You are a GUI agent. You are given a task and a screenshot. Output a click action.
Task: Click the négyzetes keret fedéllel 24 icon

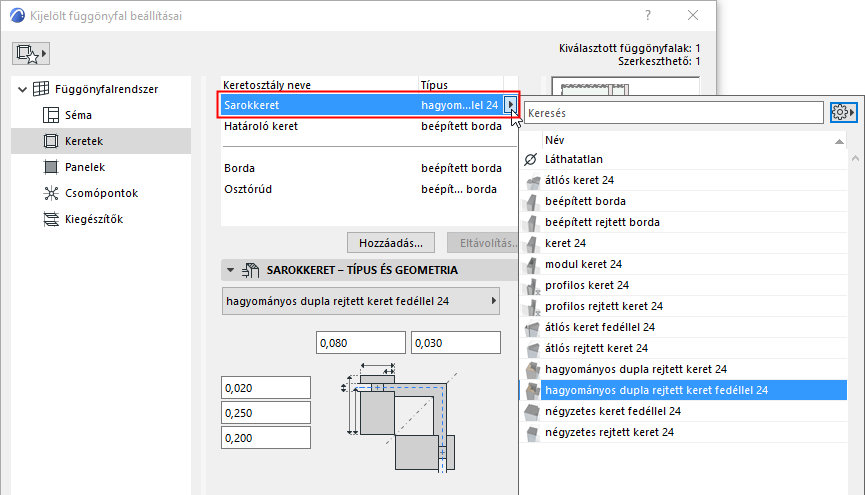tap(532, 411)
